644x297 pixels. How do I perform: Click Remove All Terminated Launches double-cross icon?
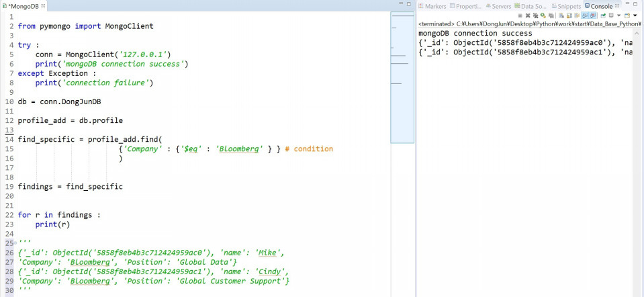pyautogui.click(x=536, y=15)
